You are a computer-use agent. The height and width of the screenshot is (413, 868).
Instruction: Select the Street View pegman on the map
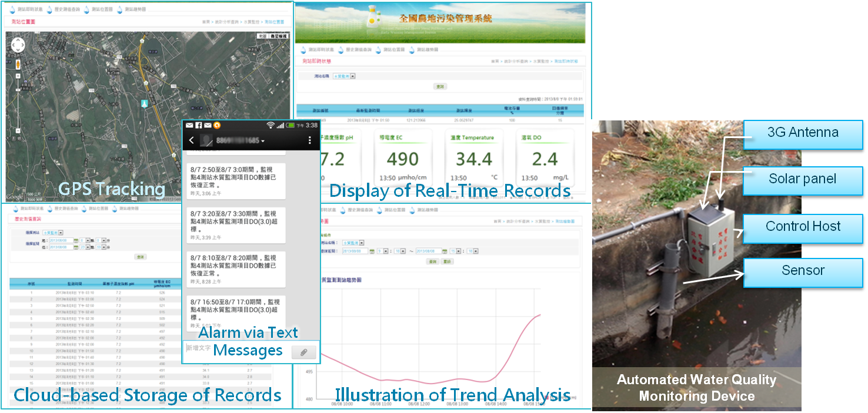(x=18, y=64)
